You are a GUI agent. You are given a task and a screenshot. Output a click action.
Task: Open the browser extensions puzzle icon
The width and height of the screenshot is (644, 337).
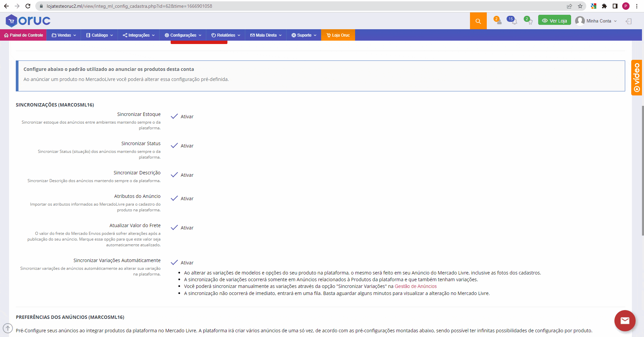(x=604, y=6)
